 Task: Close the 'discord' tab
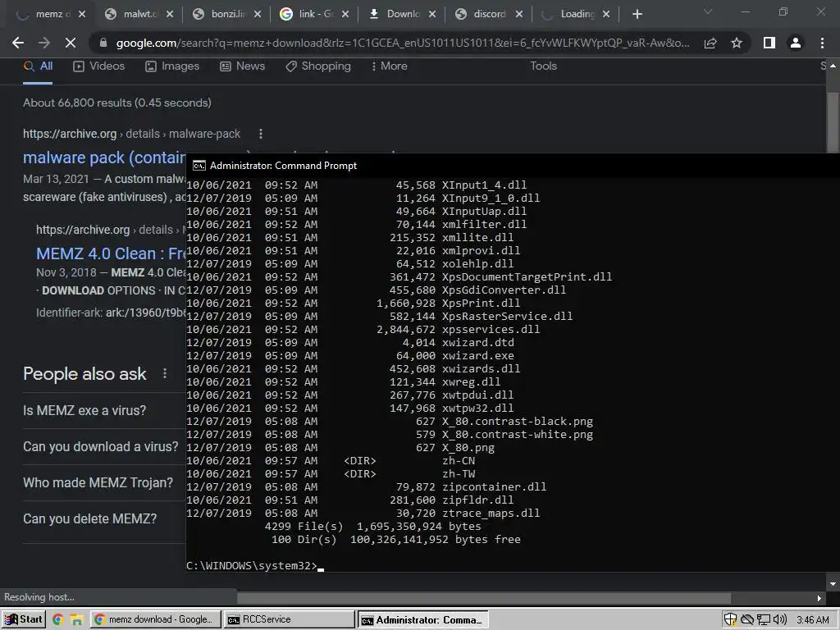click(518, 15)
